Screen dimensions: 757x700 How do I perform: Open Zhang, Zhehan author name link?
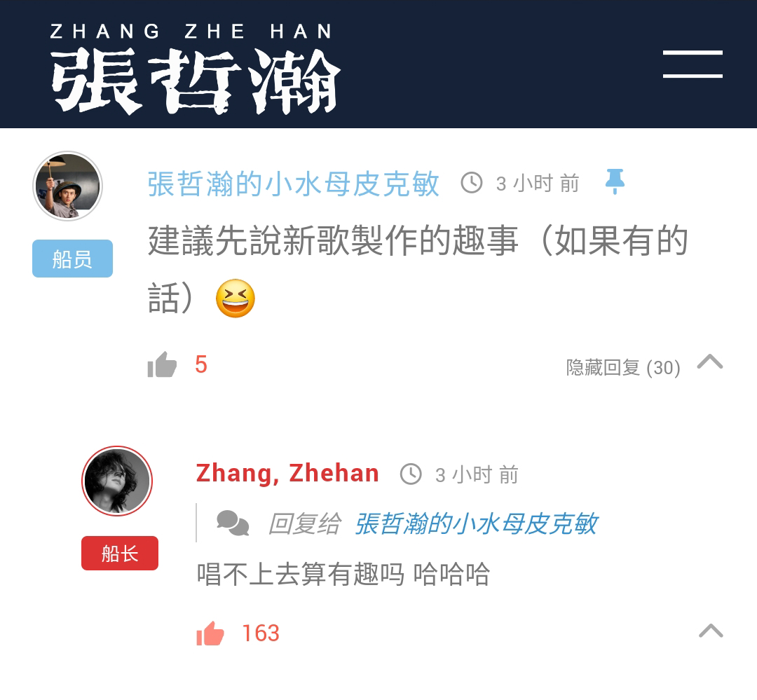click(x=287, y=473)
